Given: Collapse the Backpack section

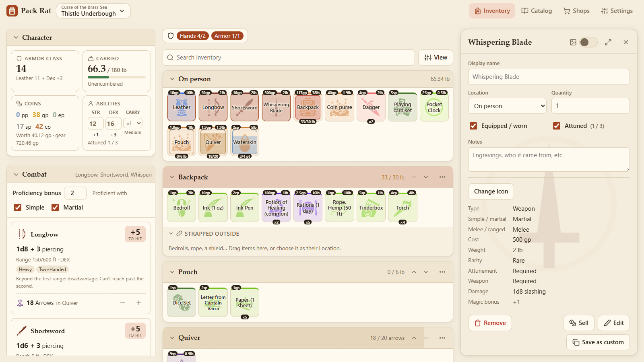Looking at the screenshot, I should (x=172, y=177).
